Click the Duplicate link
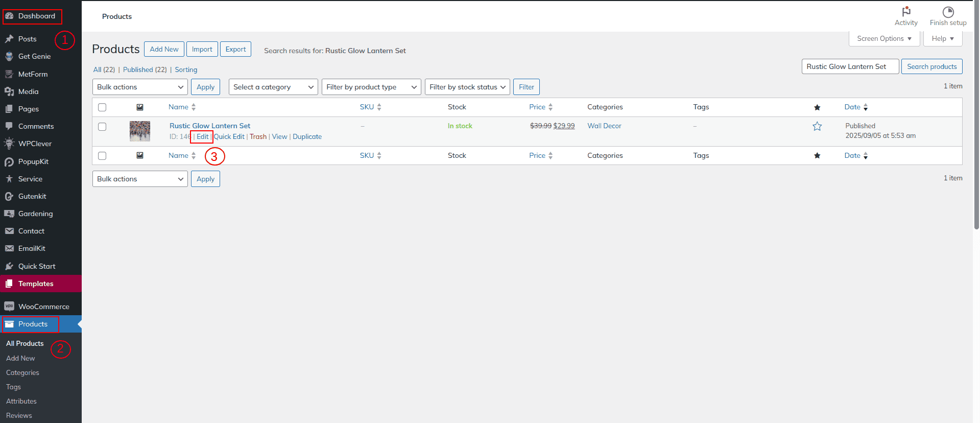The width and height of the screenshot is (980, 423). (x=307, y=136)
